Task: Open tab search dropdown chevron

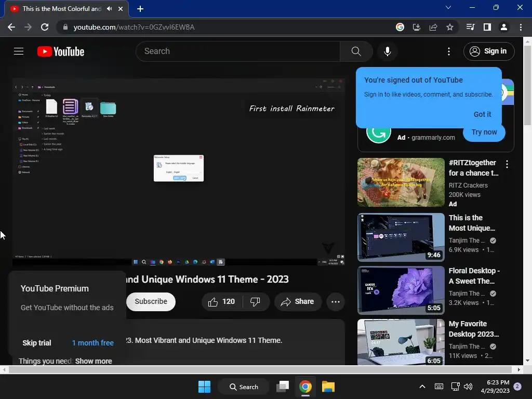Action: 448,7
